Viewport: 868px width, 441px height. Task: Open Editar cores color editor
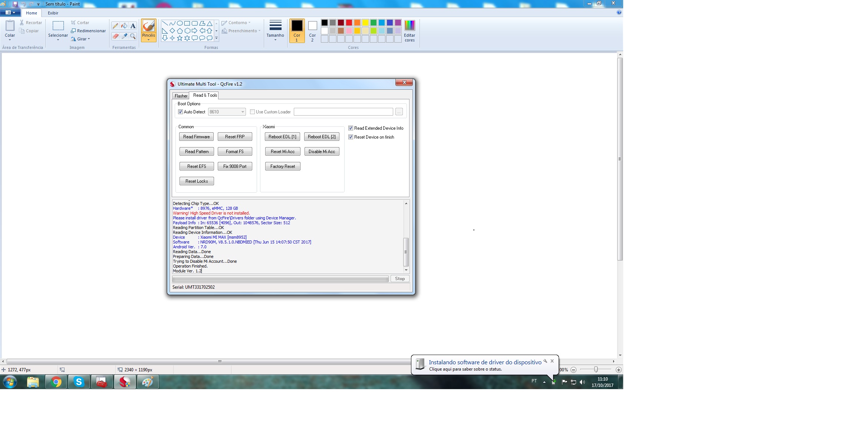[410, 31]
